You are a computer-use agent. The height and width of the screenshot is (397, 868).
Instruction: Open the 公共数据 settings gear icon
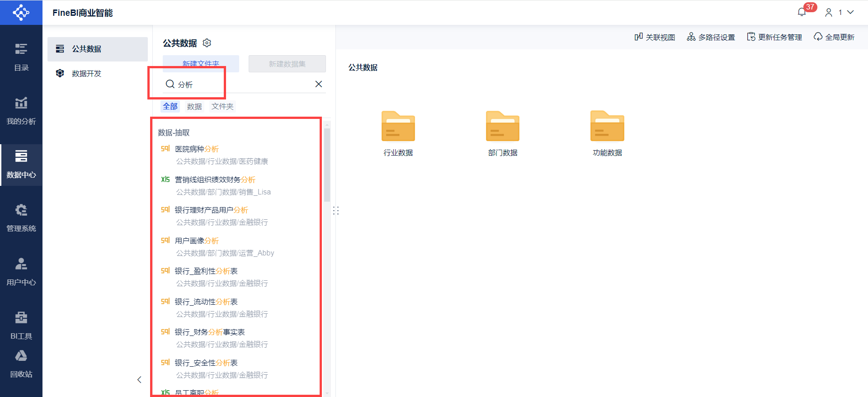207,43
